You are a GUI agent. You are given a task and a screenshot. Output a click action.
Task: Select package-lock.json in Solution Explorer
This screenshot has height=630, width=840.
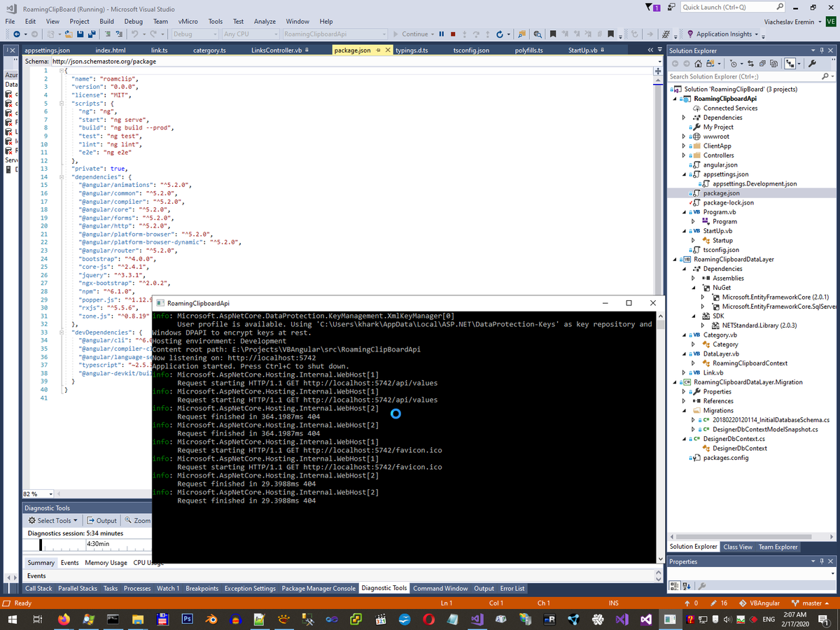tap(728, 202)
